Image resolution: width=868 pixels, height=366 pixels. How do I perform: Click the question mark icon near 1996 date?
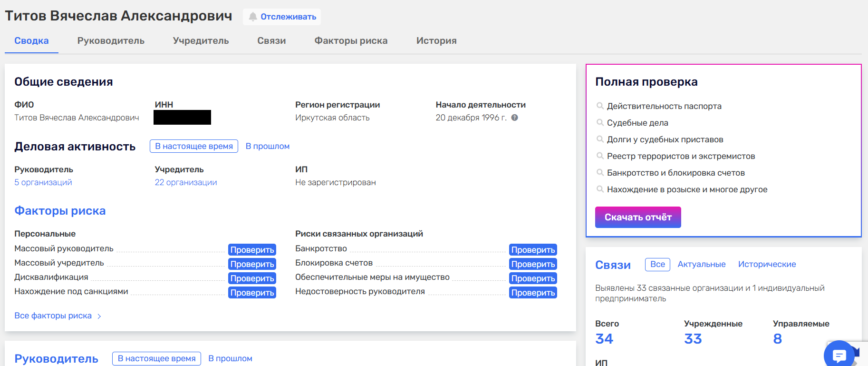pos(514,118)
